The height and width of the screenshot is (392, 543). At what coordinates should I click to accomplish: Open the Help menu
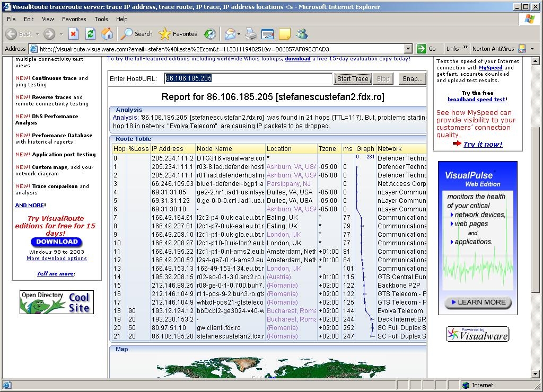[121, 19]
